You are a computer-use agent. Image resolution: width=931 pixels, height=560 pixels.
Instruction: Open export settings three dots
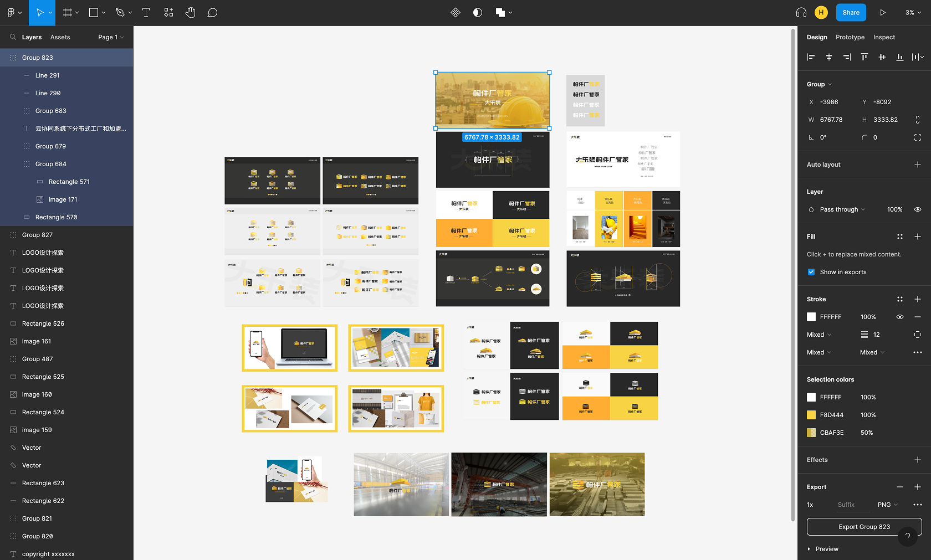coord(918,505)
